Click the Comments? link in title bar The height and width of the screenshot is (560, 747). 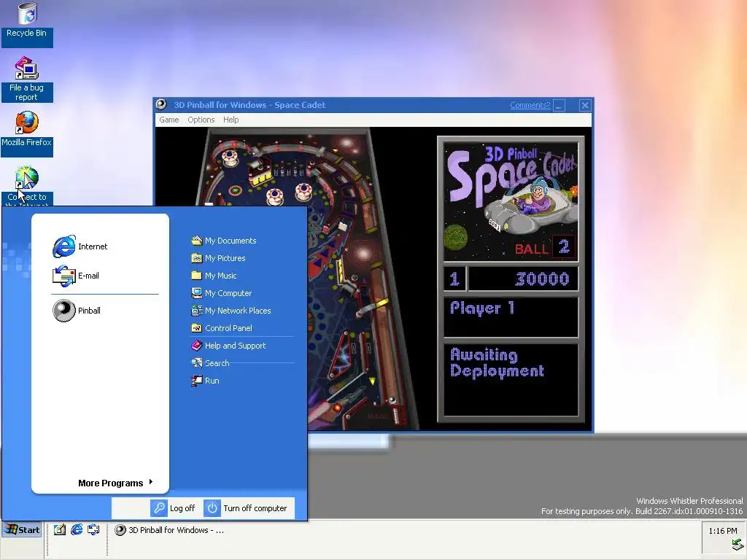(530, 105)
